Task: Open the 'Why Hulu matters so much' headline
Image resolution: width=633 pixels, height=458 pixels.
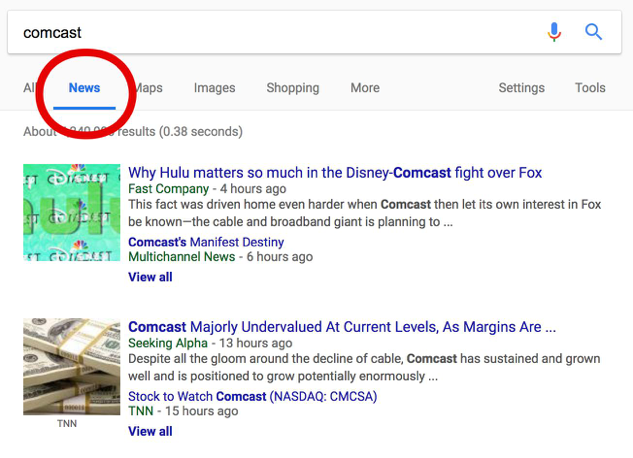Action: 335,173
